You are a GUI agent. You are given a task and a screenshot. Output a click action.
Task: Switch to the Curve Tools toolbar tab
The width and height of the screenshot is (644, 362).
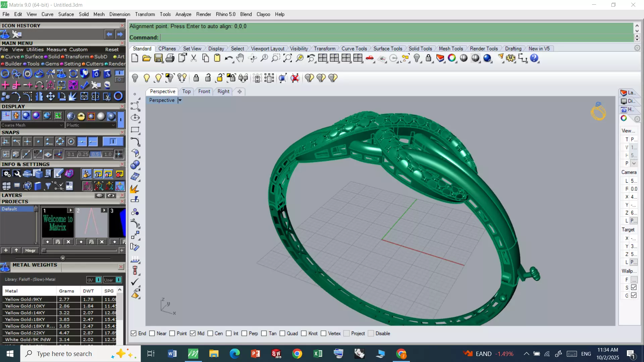click(x=354, y=49)
